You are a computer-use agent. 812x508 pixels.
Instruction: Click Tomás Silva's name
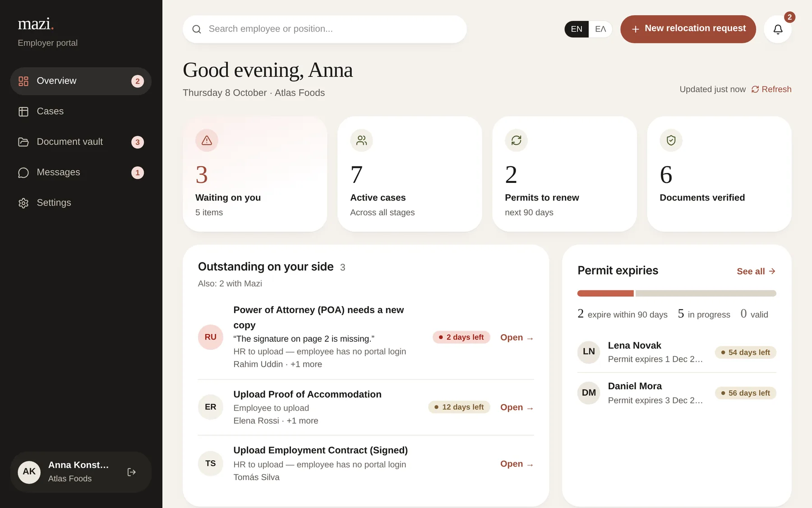point(256,477)
